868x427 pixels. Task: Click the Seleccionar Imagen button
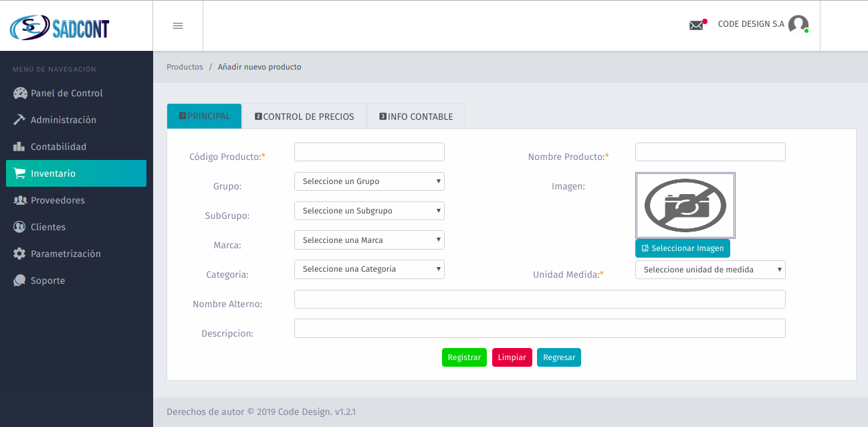pos(682,248)
